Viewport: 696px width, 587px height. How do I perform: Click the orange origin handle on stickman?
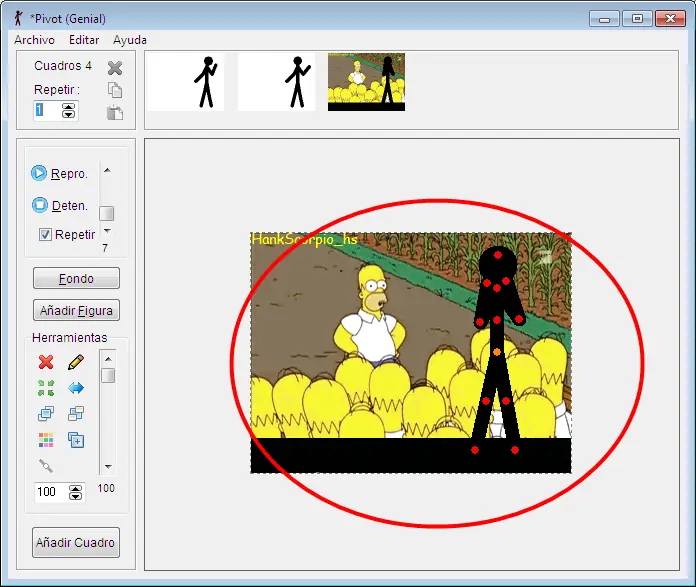pyautogui.click(x=497, y=352)
